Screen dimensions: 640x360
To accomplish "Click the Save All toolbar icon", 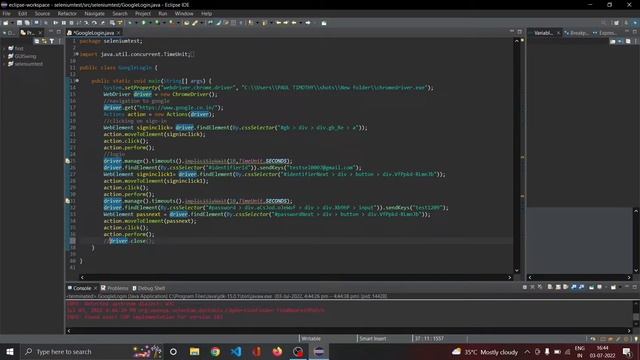I will (27, 23).
